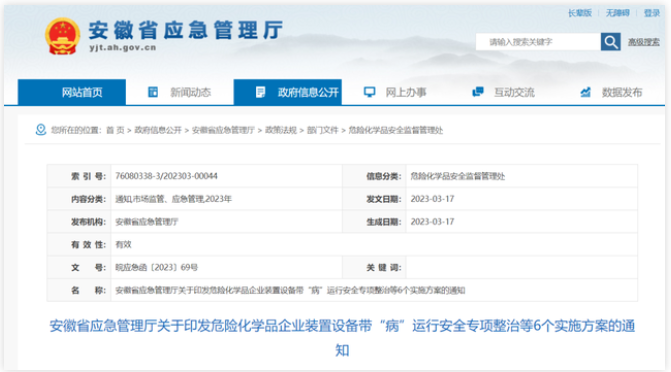Image resolution: width=671 pixels, height=372 pixels.
Task: Open the 新闻动态 menu item
Action: 190,92
